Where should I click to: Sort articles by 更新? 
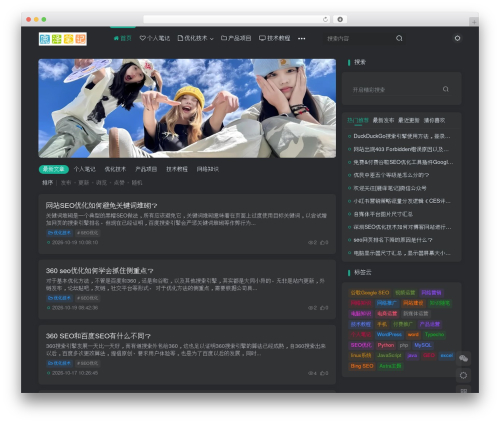(x=84, y=183)
